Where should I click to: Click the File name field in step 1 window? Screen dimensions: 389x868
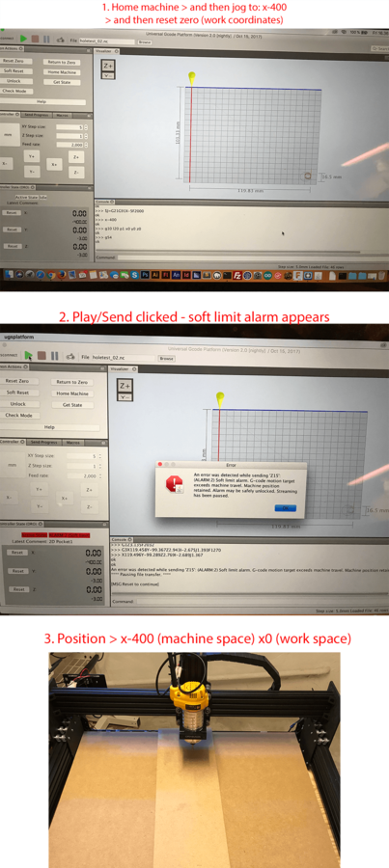pos(107,41)
